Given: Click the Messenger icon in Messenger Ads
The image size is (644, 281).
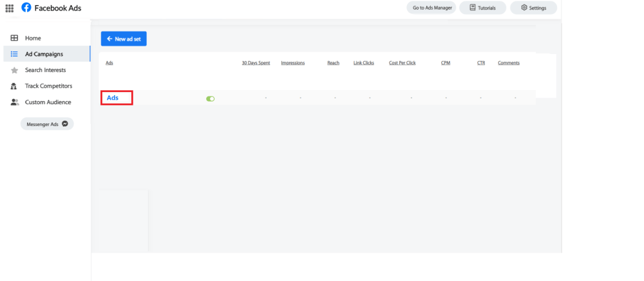Looking at the screenshot, I should coord(65,124).
